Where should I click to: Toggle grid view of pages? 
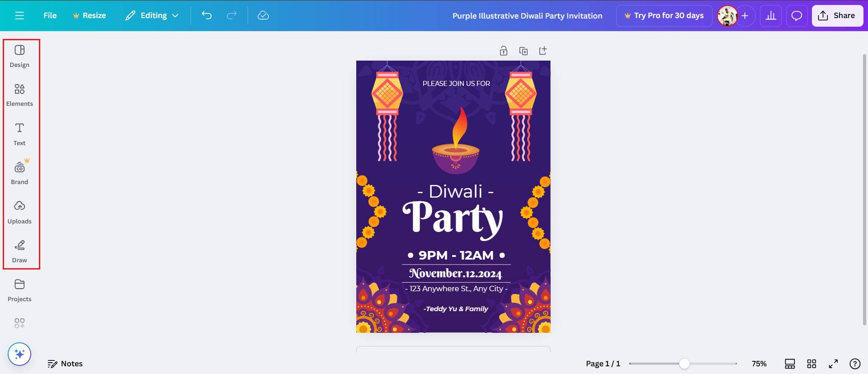click(811, 364)
